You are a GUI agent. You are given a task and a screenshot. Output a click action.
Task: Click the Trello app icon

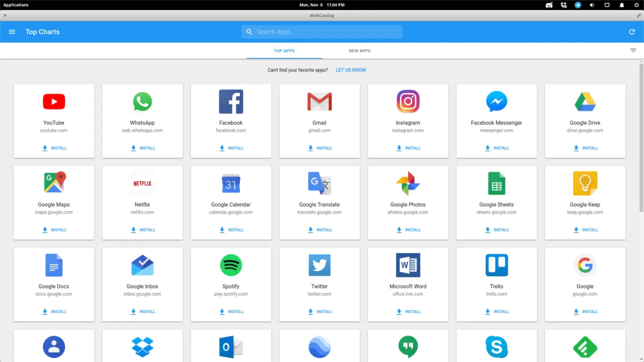(x=496, y=265)
